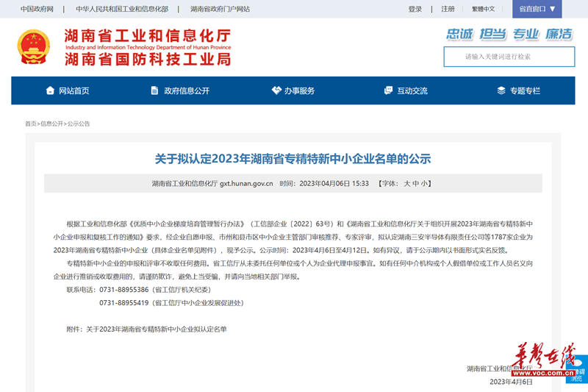This screenshot has height=392, width=588.
Task: Click the 登录 link
Action: 415,9
